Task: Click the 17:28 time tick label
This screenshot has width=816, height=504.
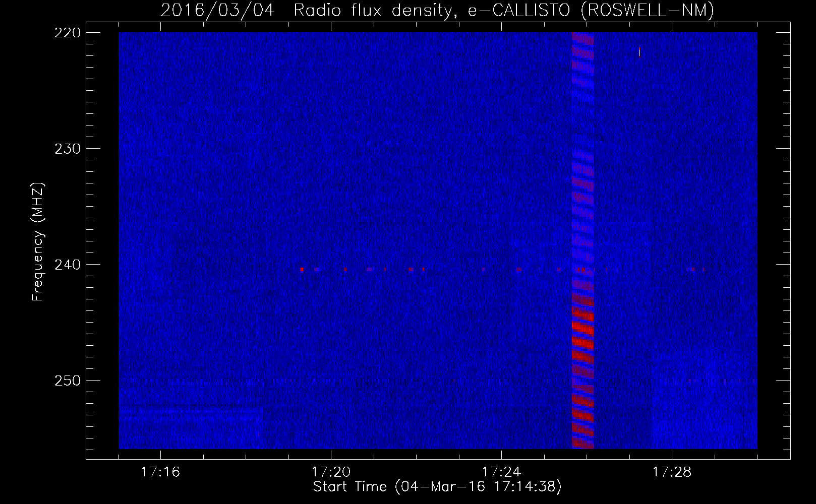Action: click(672, 472)
